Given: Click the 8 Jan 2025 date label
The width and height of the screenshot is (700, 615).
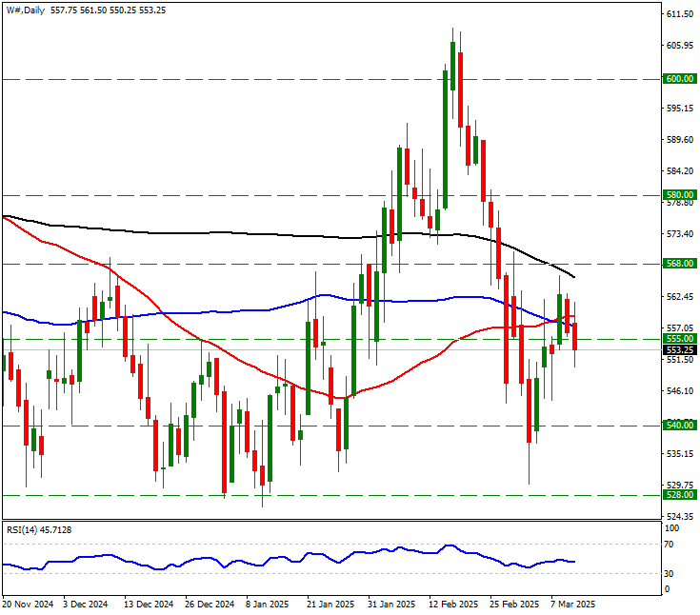Looking at the screenshot, I should coord(268,605).
